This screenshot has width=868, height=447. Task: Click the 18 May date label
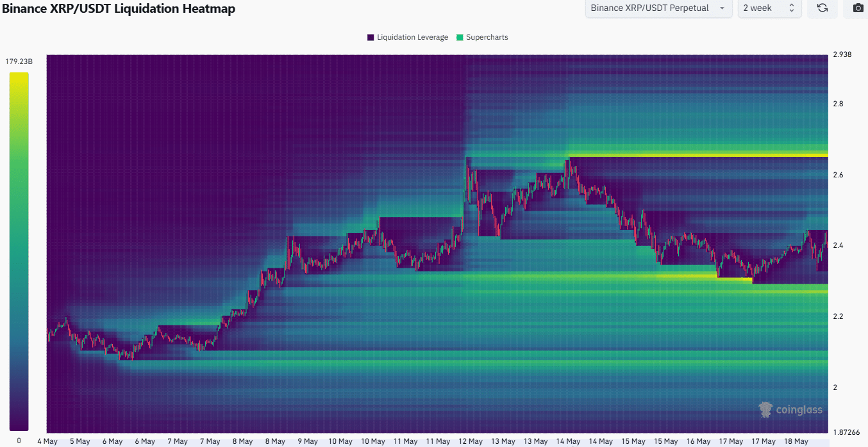tap(796, 441)
